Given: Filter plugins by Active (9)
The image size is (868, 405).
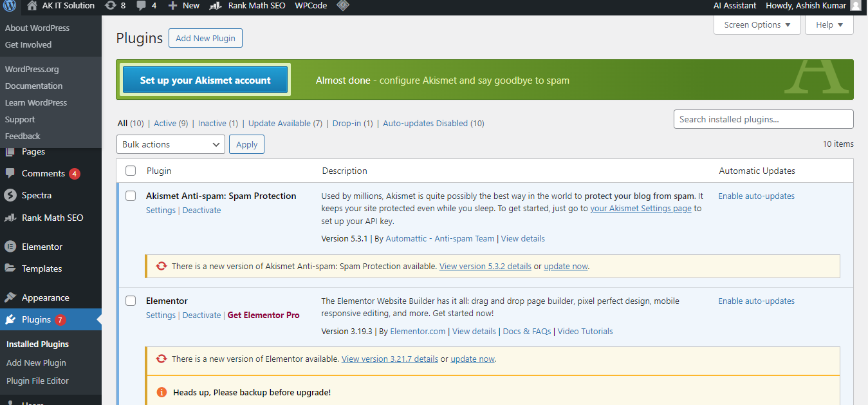Looking at the screenshot, I should (x=171, y=123).
